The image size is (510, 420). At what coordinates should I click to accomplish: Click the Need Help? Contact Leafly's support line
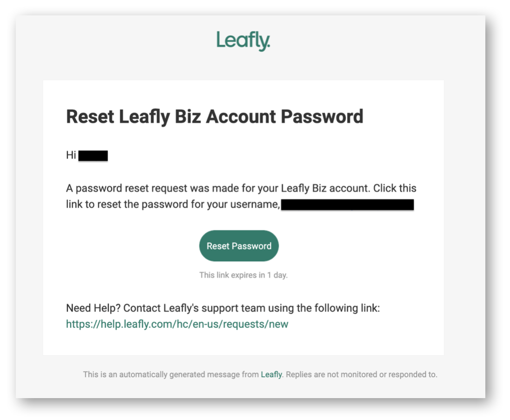(223, 308)
